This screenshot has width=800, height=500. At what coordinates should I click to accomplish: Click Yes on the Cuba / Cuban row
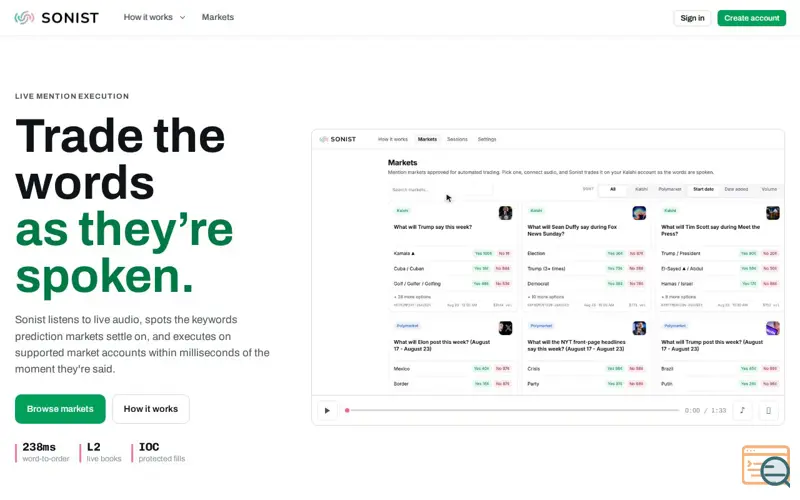point(482,268)
